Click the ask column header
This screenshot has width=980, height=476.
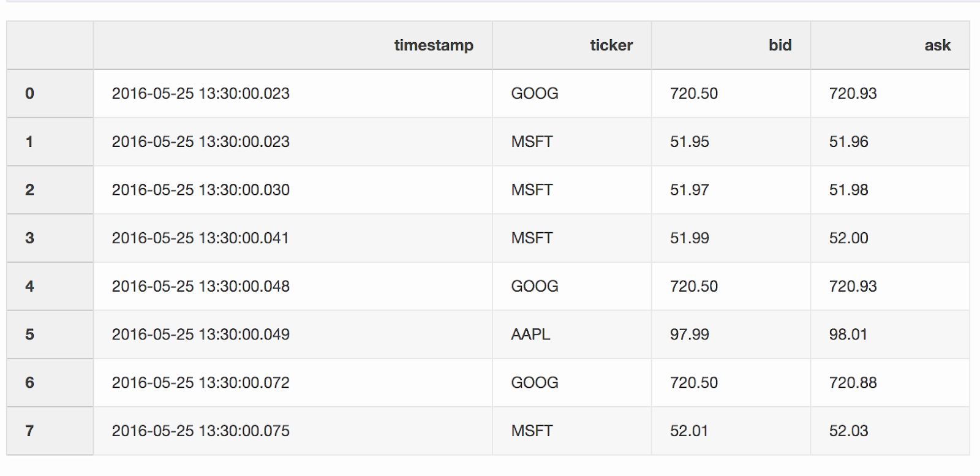click(937, 45)
